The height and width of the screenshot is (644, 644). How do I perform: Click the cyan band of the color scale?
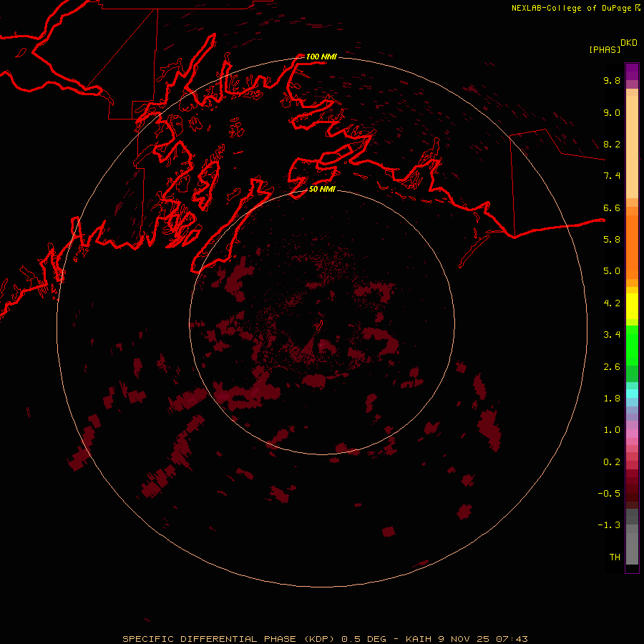pos(632,393)
